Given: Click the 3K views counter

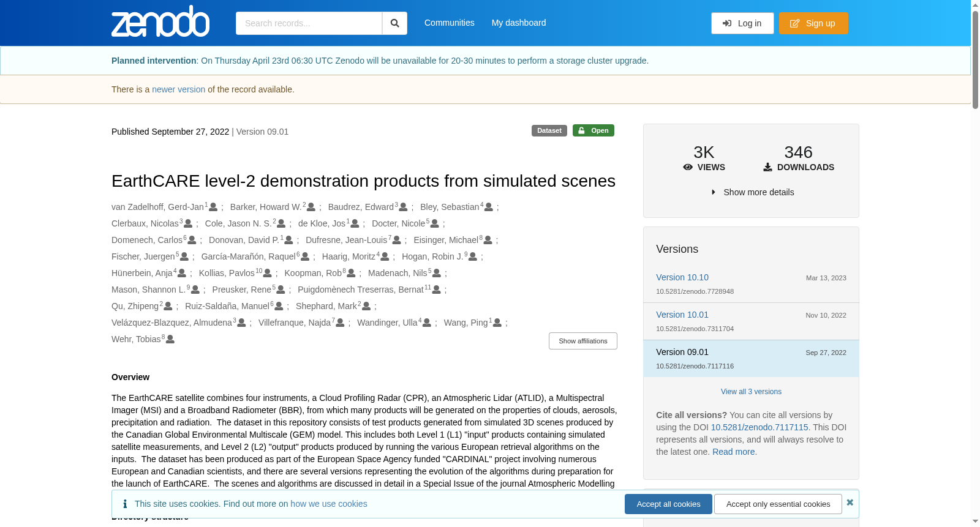Looking at the screenshot, I should [704, 158].
